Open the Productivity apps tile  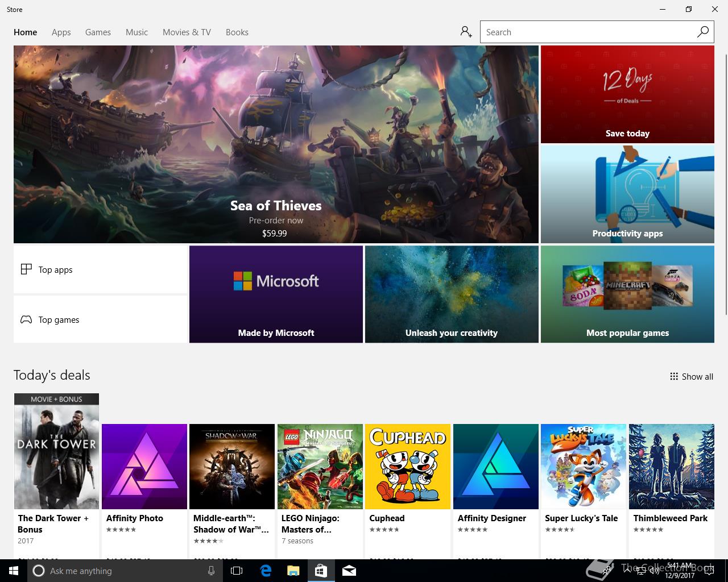pyautogui.click(x=627, y=194)
